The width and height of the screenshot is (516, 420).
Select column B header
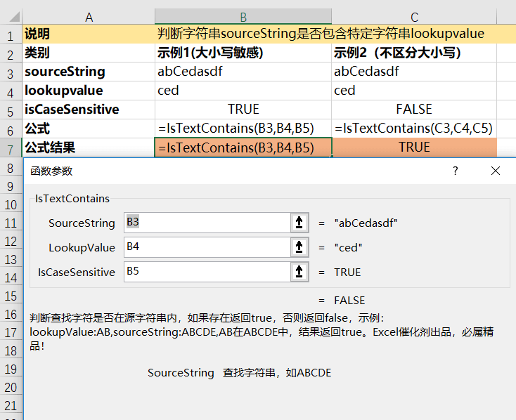pyautogui.click(x=243, y=17)
